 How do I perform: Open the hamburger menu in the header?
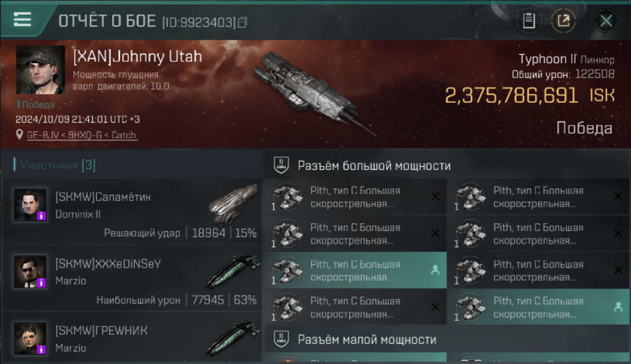click(x=22, y=19)
